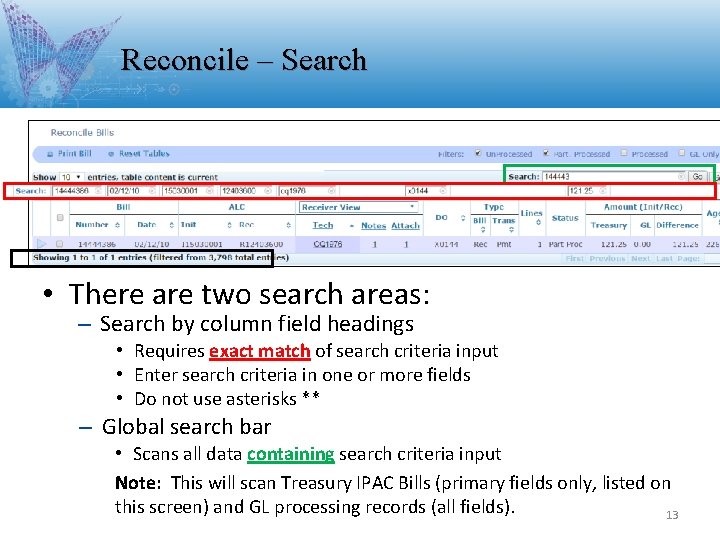Clear the x0144 DO search field

point(443,191)
